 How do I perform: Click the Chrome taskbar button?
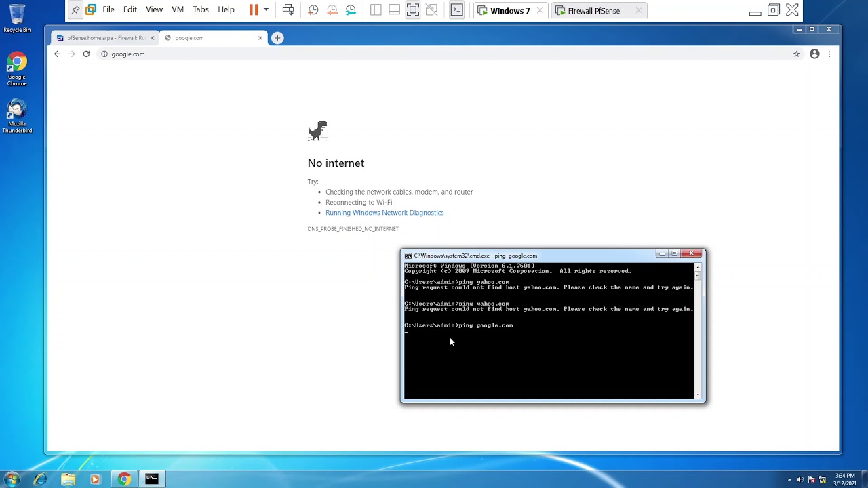[x=124, y=479]
